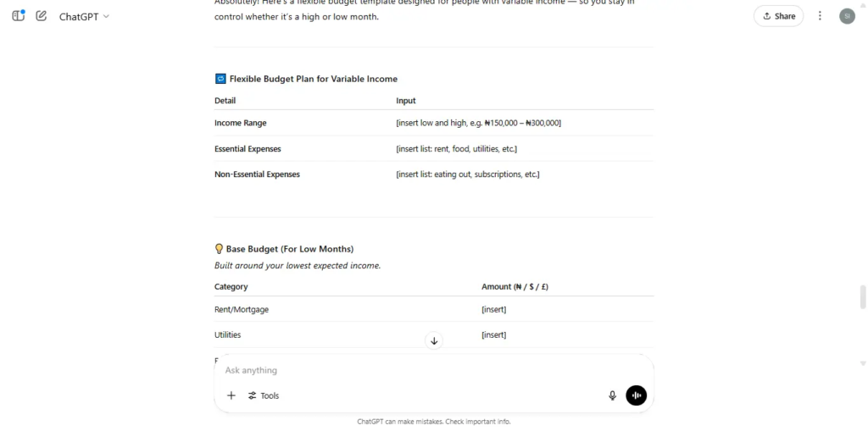Viewport: 868px width, 431px height.
Task: Click the Base Budget heading lightbulb icon
Action: click(220, 248)
